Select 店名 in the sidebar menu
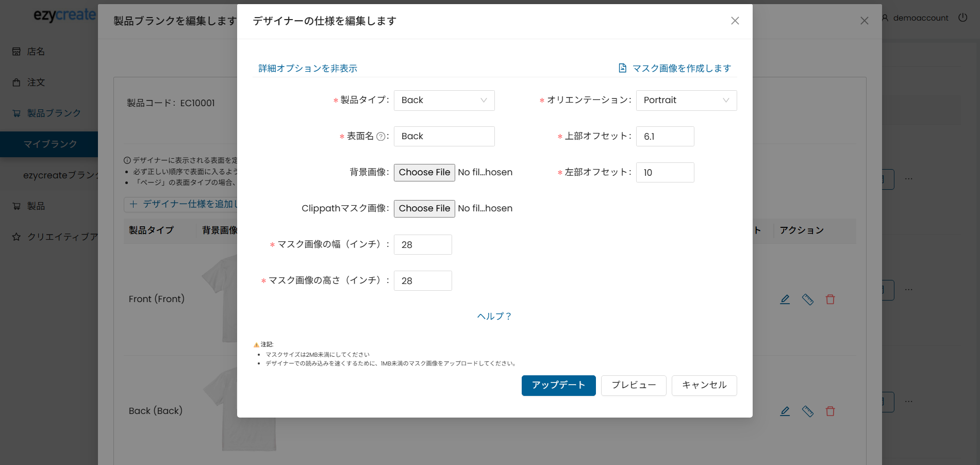This screenshot has height=465, width=980. coord(36,52)
